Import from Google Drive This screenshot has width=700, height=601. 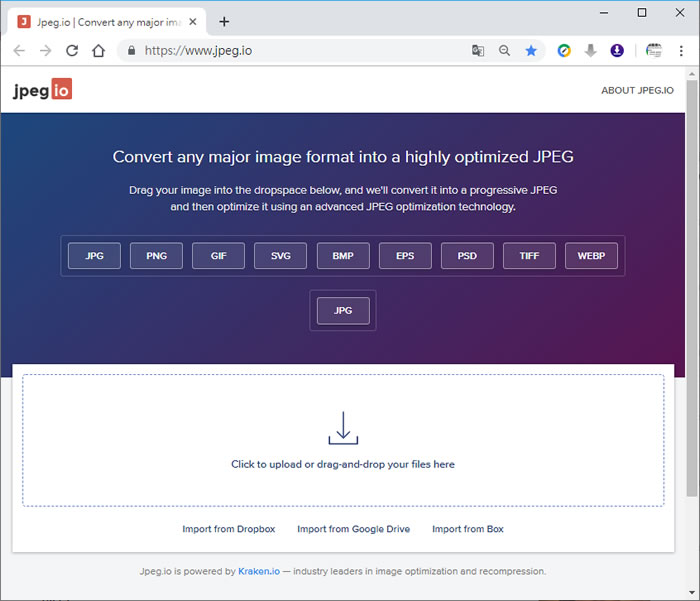[x=353, y=529]
